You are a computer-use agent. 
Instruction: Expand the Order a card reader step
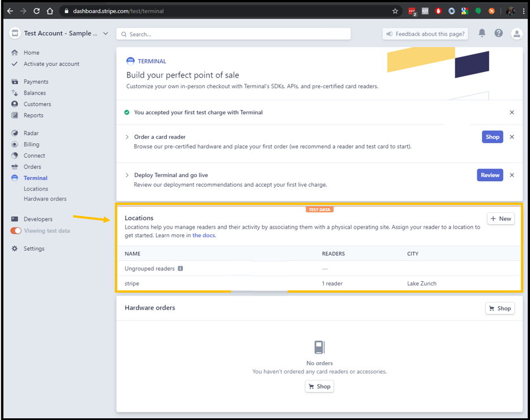tap(127, 137)
